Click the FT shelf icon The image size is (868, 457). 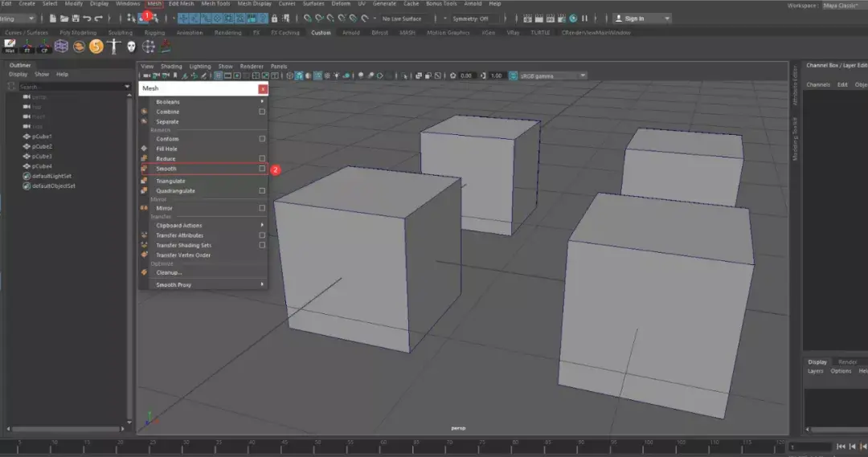27,47
